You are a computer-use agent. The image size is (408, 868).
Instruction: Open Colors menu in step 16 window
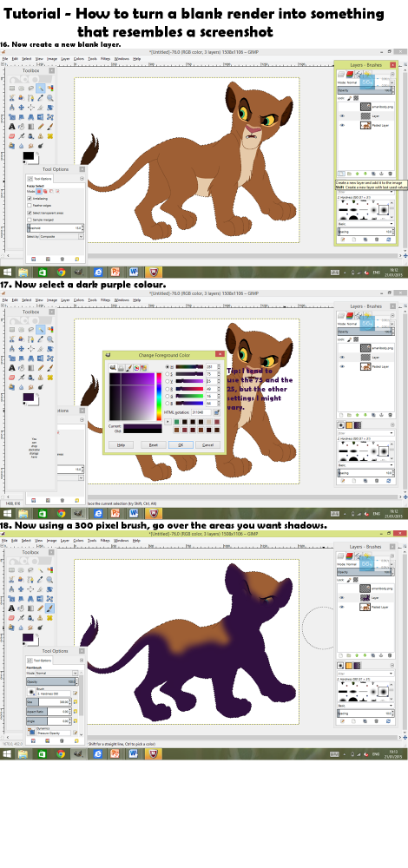79,59
